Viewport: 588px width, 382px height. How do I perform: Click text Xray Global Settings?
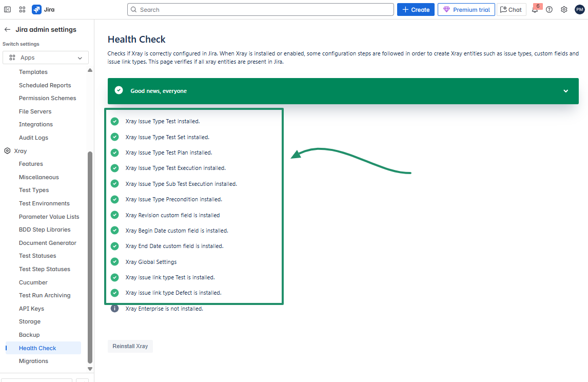pos(151,262)
